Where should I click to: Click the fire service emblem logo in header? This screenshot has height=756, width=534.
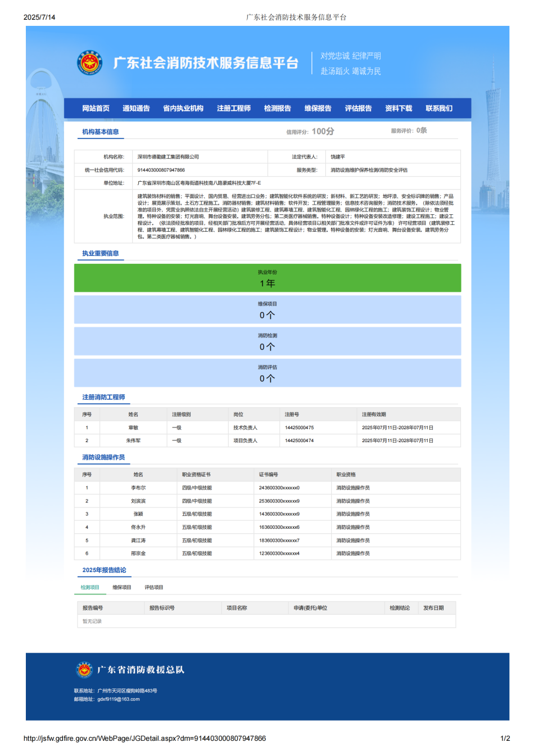pyautogui.click(x=89, y=62)
